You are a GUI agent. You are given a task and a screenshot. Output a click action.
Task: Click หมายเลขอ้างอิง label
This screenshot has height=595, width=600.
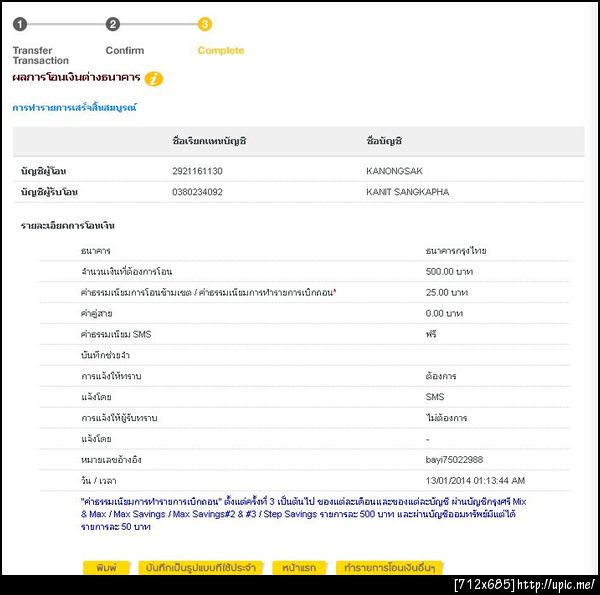click(111, 460)
